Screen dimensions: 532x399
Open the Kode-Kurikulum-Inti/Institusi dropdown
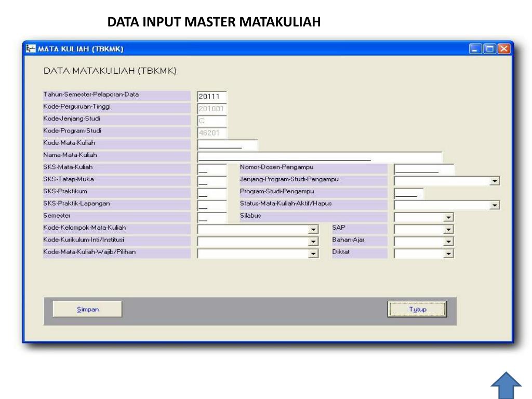coord(313,242)
